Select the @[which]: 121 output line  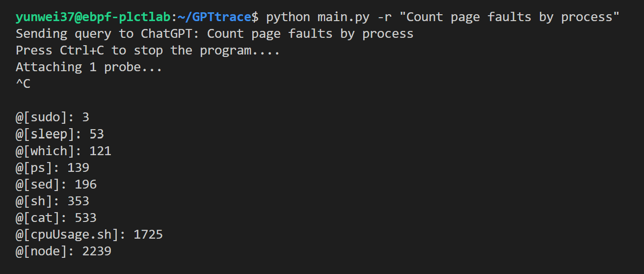63,151
